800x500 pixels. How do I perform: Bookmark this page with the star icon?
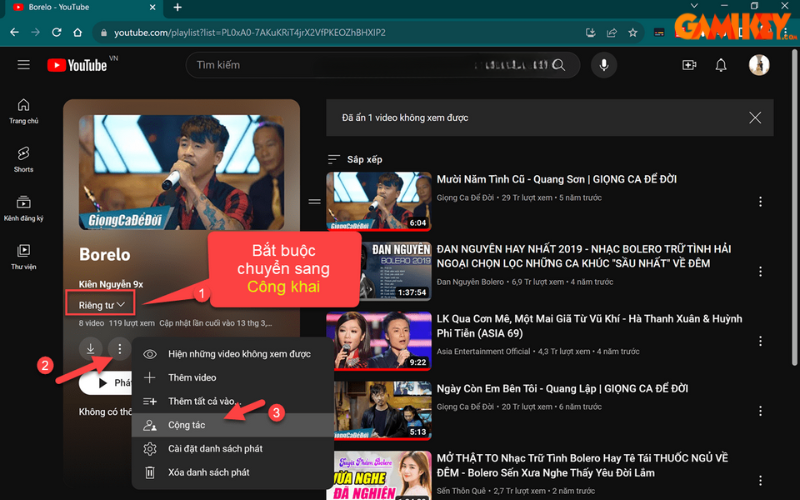coord(633,33)
